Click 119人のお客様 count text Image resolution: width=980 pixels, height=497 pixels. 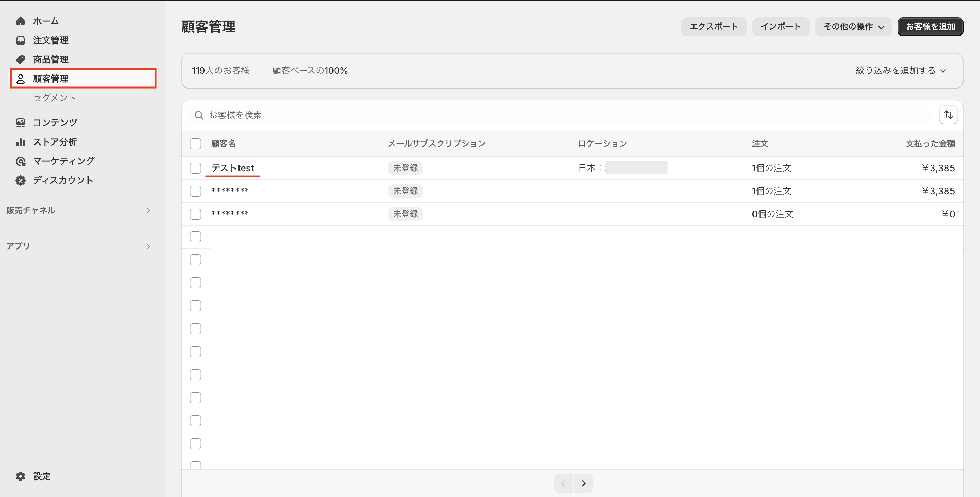point(221,70)
